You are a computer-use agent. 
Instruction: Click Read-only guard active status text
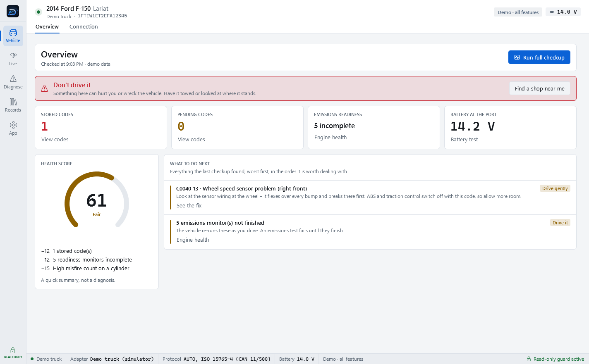tap(559, 359)
